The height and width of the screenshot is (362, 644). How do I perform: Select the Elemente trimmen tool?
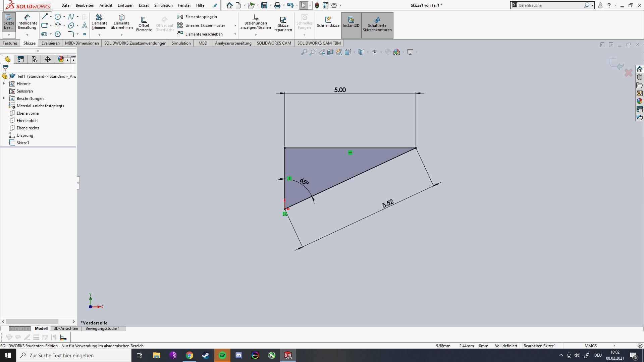coord(99,21)
